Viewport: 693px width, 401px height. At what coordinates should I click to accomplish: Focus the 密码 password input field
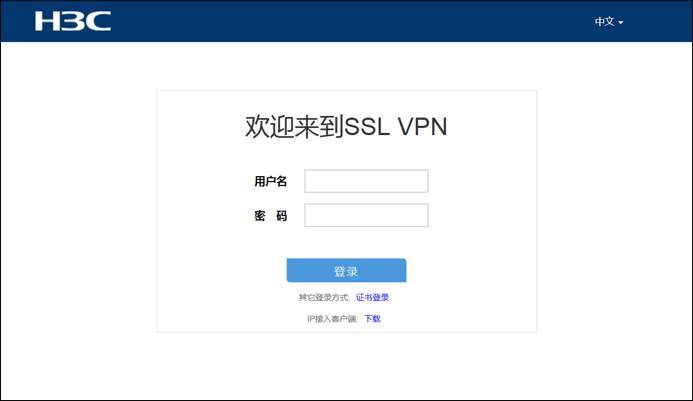tap(366, 215)
